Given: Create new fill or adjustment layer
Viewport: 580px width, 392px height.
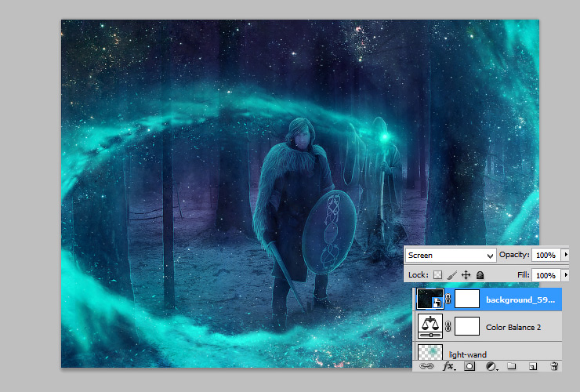Looking at the screenshot, I should (x=491, y=366).
